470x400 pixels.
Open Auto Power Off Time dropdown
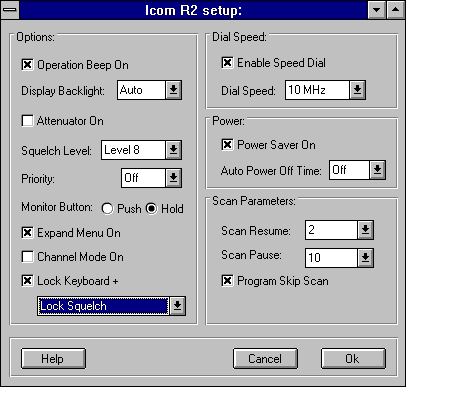(x=377, y=170)
